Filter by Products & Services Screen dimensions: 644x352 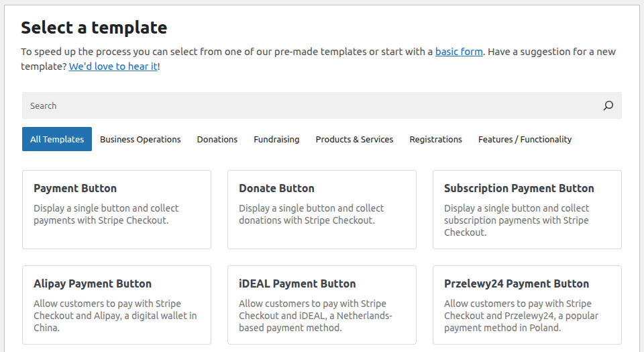[354, 140]
